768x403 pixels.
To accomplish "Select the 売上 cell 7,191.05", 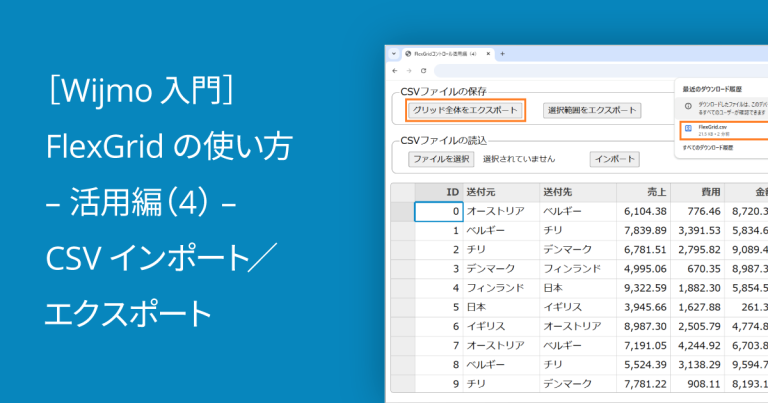I will tap(644, 345).
